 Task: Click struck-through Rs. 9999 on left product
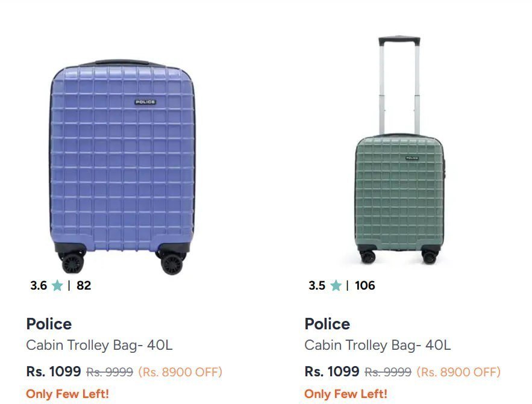tap(110, 372)
